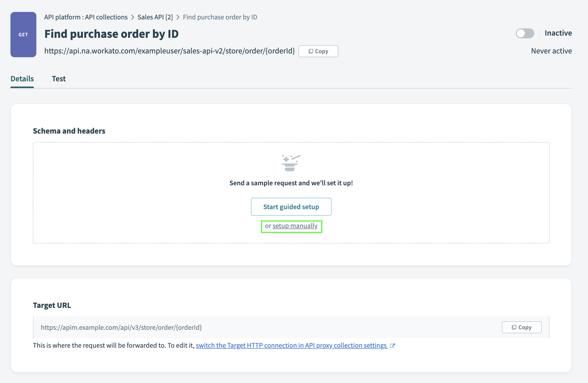Toggle the endpoint to active
Viewport: 588px width, 383px height.
(525, 33)
